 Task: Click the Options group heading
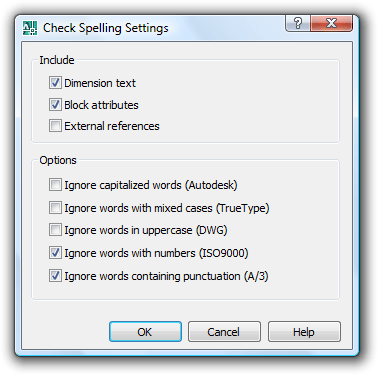[x=58, y=160]
